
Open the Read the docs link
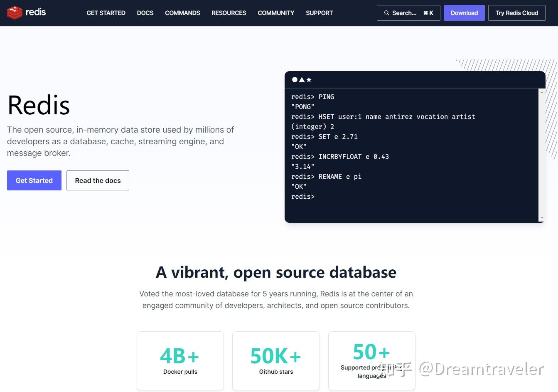point(98,180)
